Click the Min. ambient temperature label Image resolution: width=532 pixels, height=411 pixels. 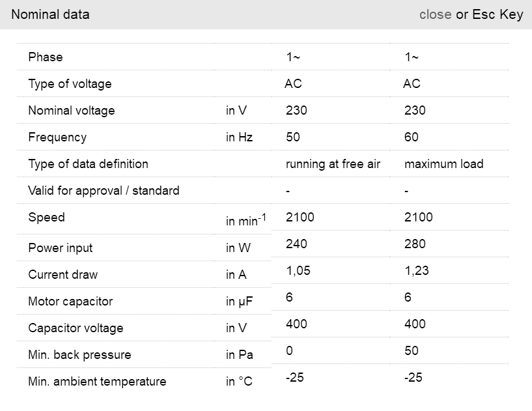point(97,382)
